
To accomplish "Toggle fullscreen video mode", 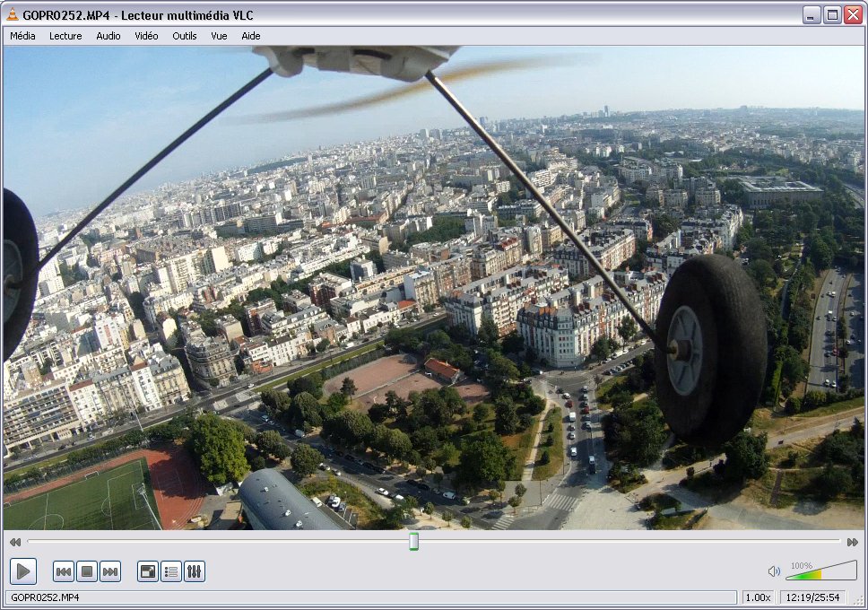I will tap(148, 571).
